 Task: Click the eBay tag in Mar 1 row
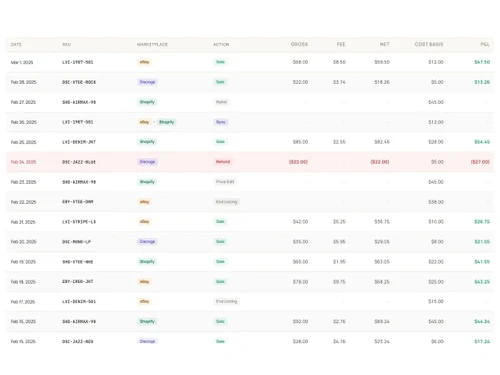[144, 62]
